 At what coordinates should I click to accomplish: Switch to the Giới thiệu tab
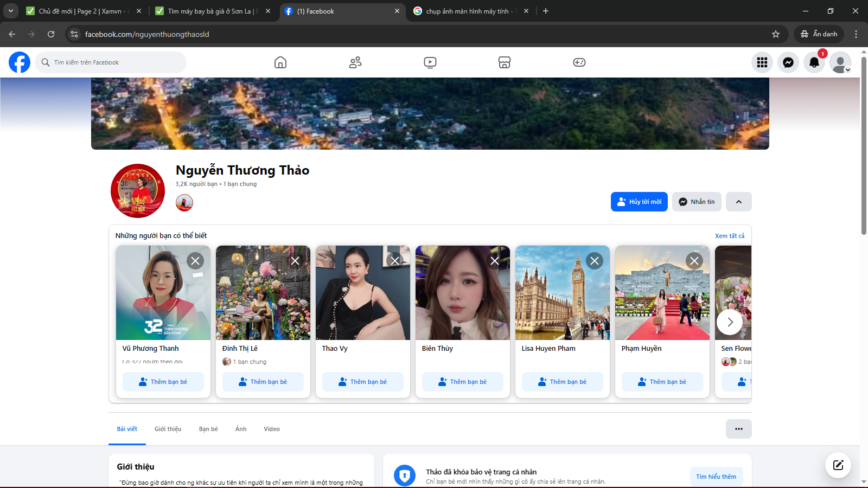coord(168,429)
